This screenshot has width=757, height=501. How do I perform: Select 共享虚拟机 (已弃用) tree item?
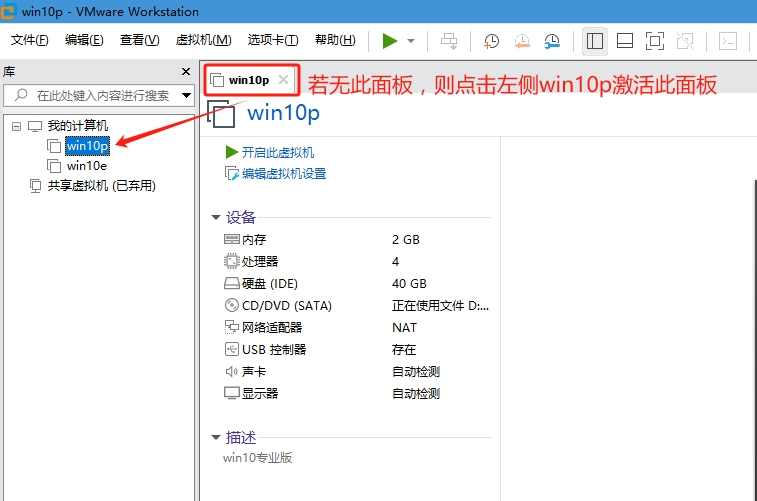[x=101, y=186]
